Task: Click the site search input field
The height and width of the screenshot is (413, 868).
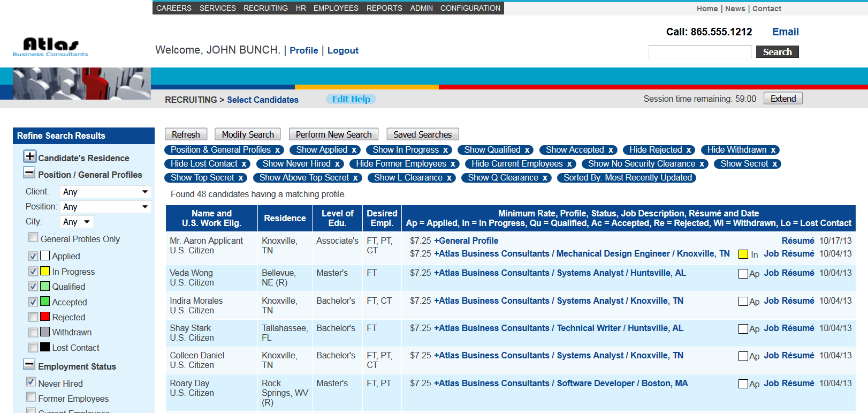Action: [700, 52]
